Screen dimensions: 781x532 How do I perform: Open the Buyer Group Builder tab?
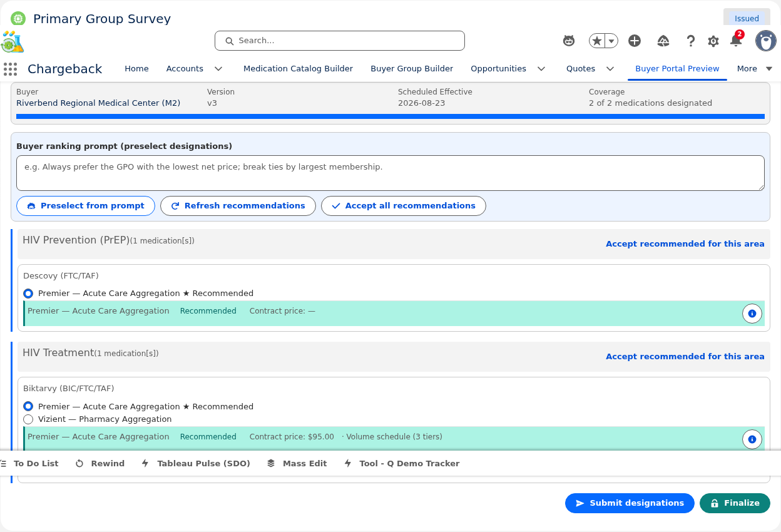pyautogui.click(x=412, y=69)
